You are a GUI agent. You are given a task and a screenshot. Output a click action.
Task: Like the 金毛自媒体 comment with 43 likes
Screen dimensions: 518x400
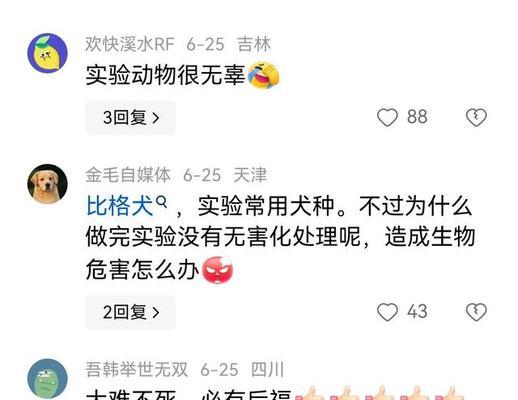387,312
